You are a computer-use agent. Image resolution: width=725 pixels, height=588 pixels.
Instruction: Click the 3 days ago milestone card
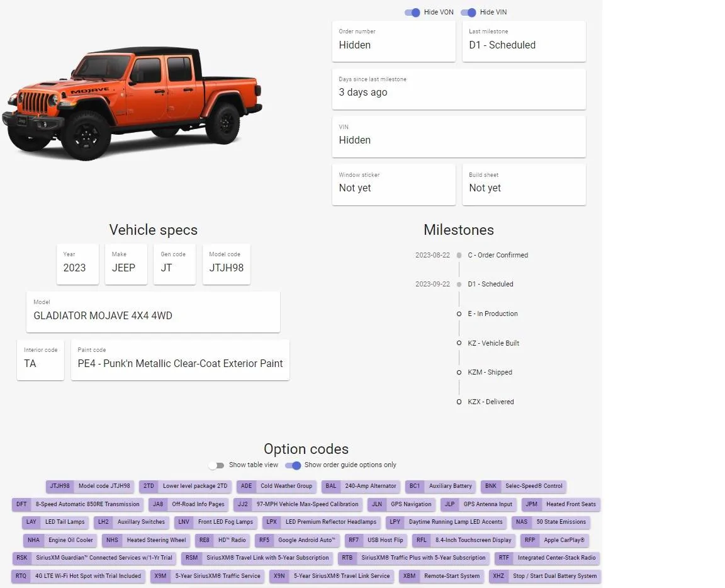[459, 89]
